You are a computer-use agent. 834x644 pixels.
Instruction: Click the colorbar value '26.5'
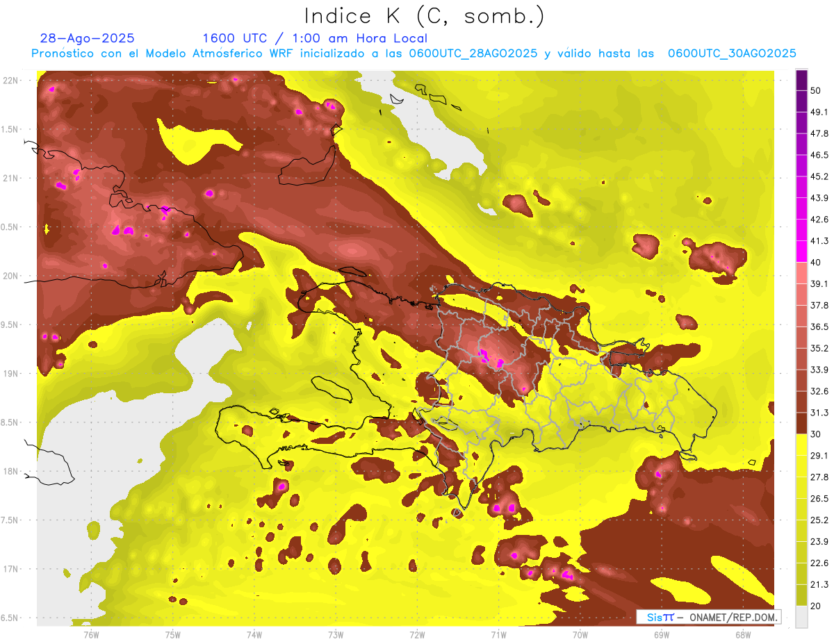click(819, 499)
